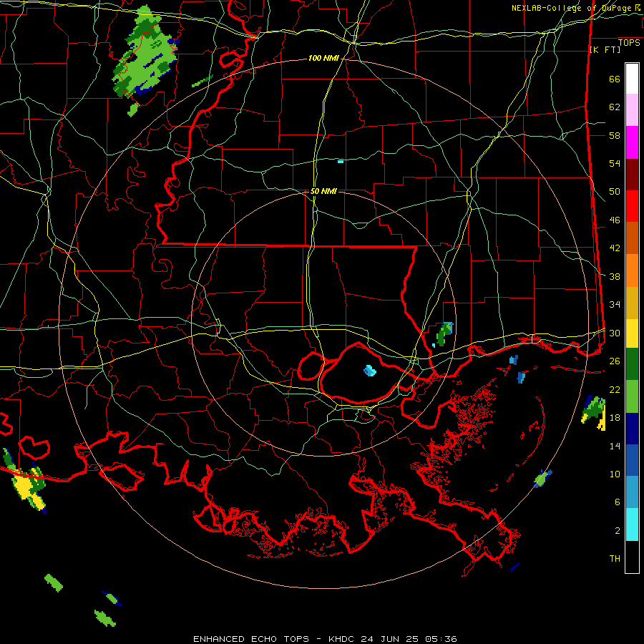
Task: Select the magenta swatch in the color scale
Action: [632, 142]
